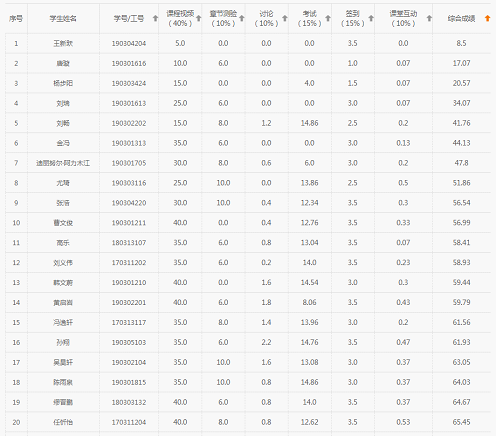Select student ID 190301211
Image resolution: width=496 pixels, height=436 pixels.
pos(129,223)
